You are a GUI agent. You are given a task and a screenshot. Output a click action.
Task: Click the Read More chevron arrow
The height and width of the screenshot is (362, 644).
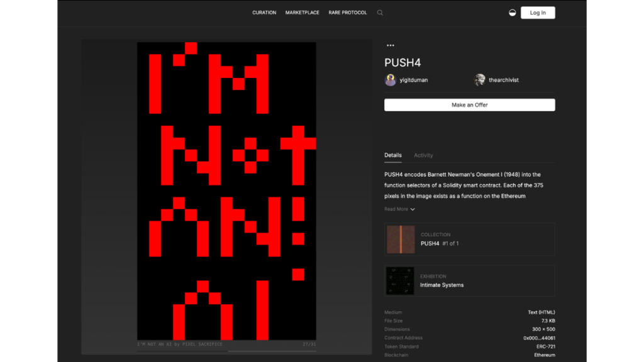(x=413, y=209)
